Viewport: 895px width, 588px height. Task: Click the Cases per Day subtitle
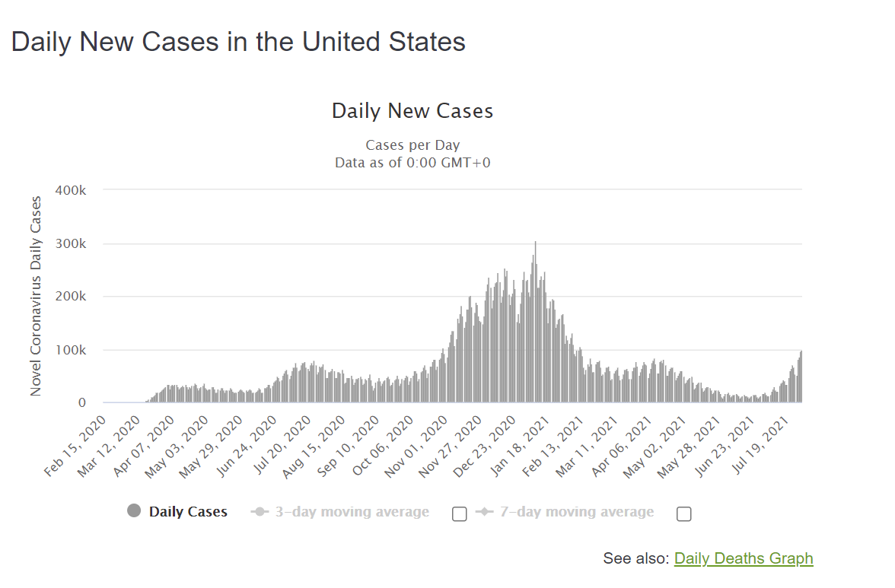click(412, 145)
